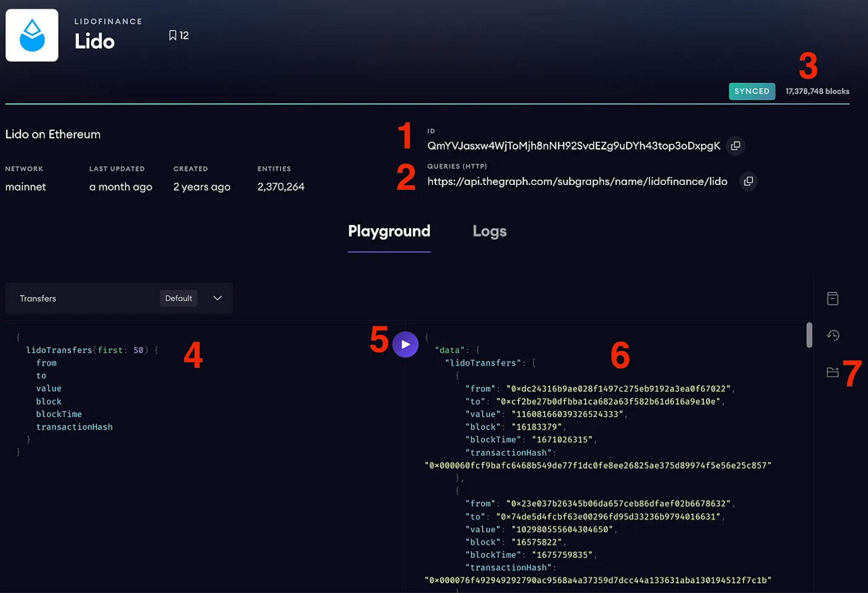Image resolution: width=868 pixels, height=593 pixels.
Task: Open the LIDOFINANCE publisher link
Action: [108, 21]
